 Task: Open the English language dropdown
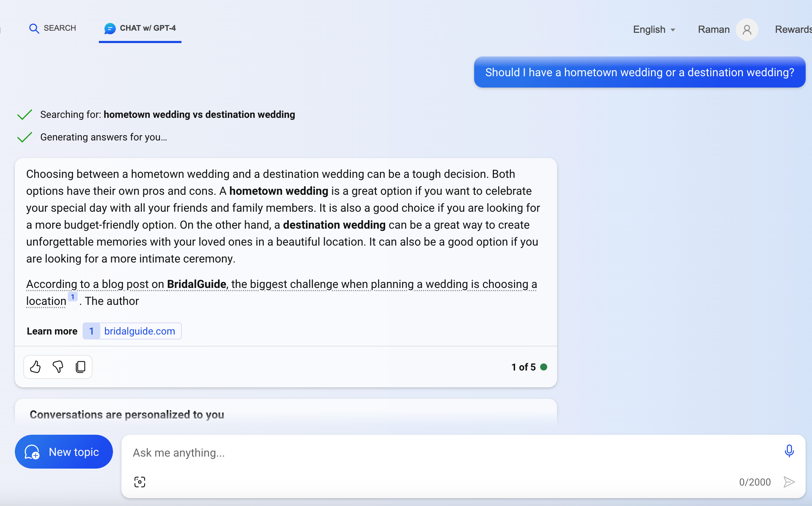(654, 30)
